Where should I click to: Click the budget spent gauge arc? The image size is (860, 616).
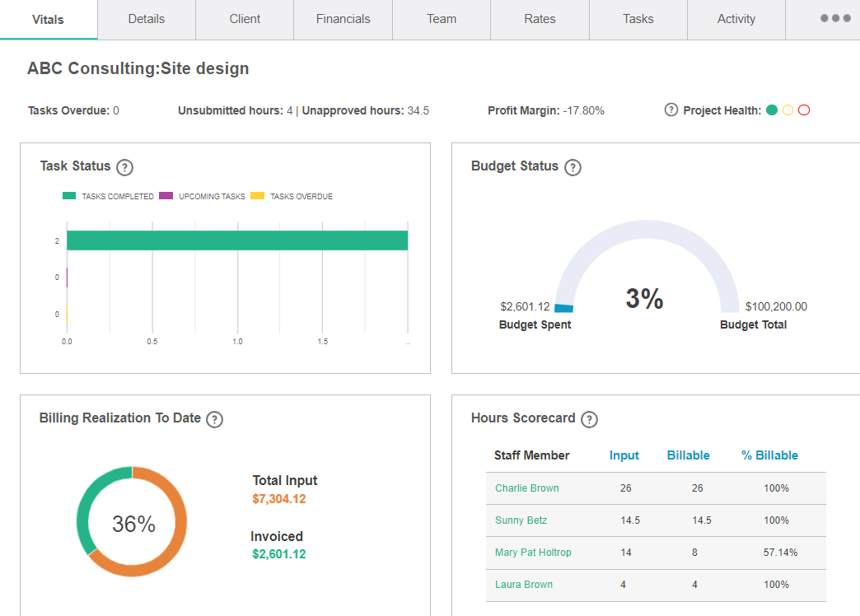point(564,308)
